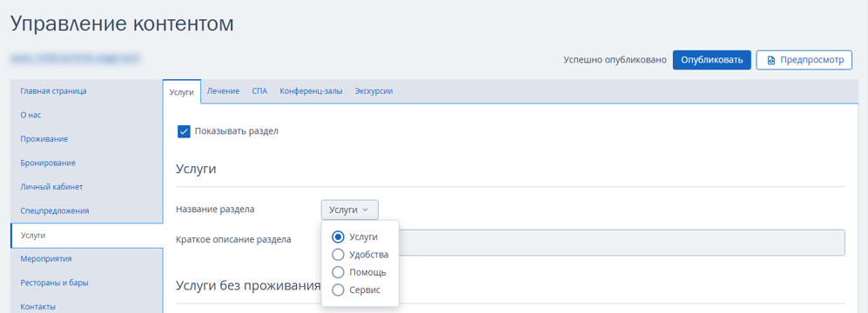Choose the Сервис radio option

(338, 290)
